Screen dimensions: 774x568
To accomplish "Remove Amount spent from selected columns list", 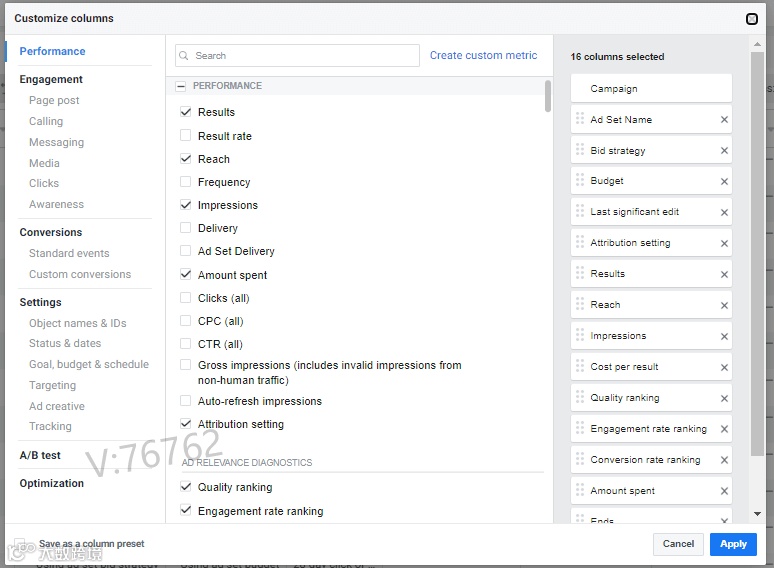I will click(x=724, y=491).
